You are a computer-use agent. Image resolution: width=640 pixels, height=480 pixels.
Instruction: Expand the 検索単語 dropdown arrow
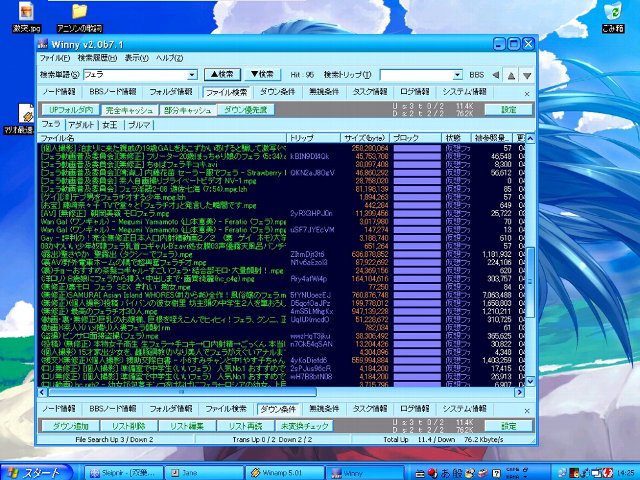tap(192, 75)
